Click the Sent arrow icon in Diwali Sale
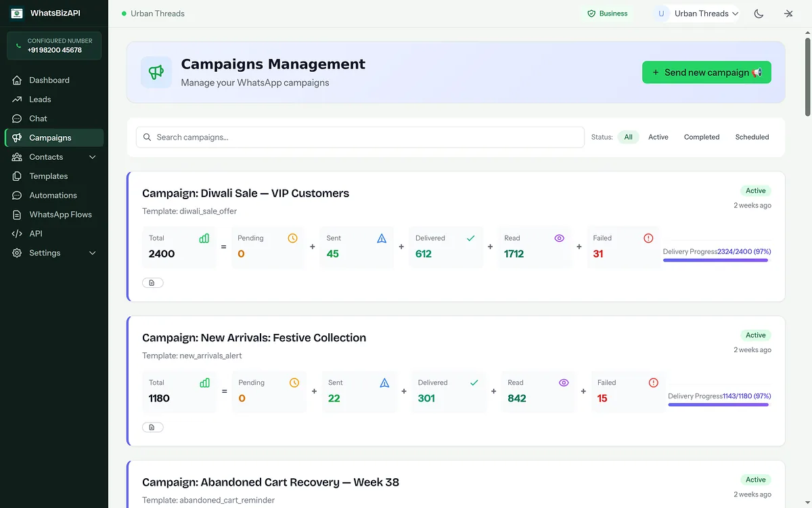 coord(382,238)
